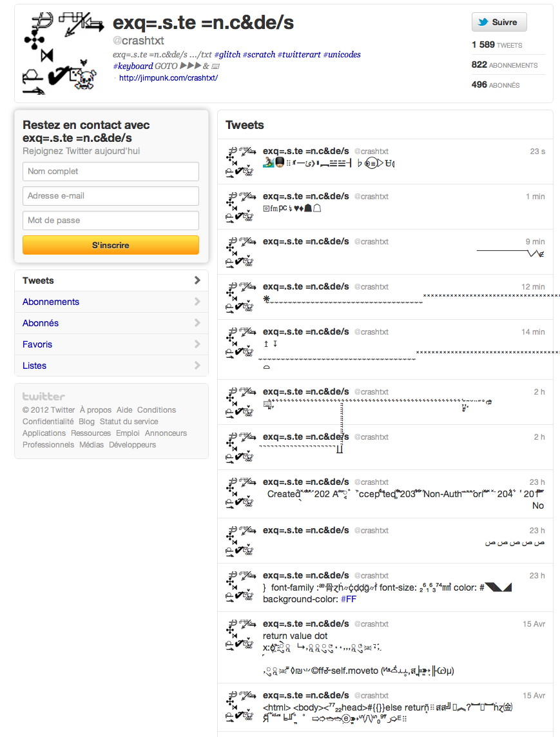Expand the Abonnés list arrow
Image resolution: width=560 pixels, height=737 pixels.
(x=197, y=323)
